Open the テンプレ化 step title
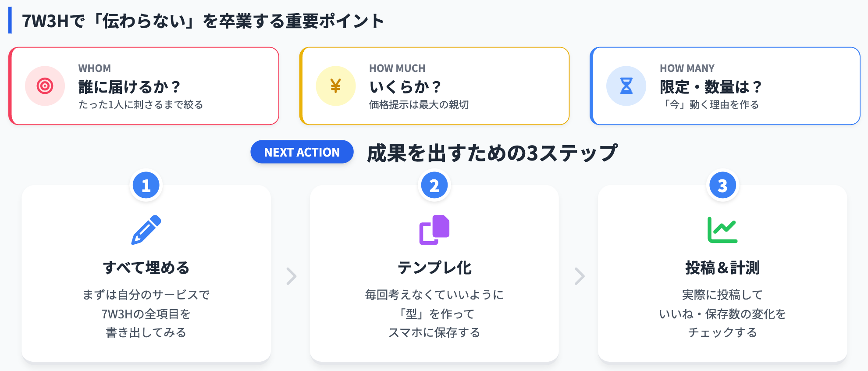 (434, 268)
